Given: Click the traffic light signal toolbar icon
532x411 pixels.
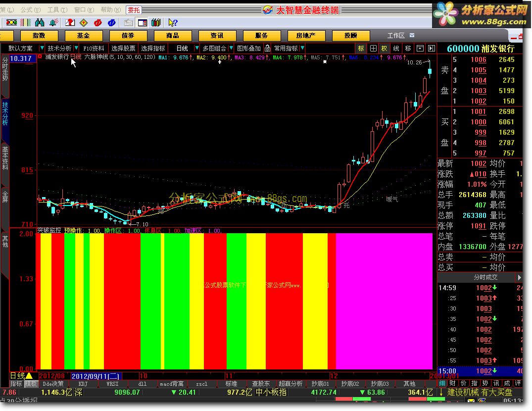Looking at the screenshot, I should click(x=11, y=23).
